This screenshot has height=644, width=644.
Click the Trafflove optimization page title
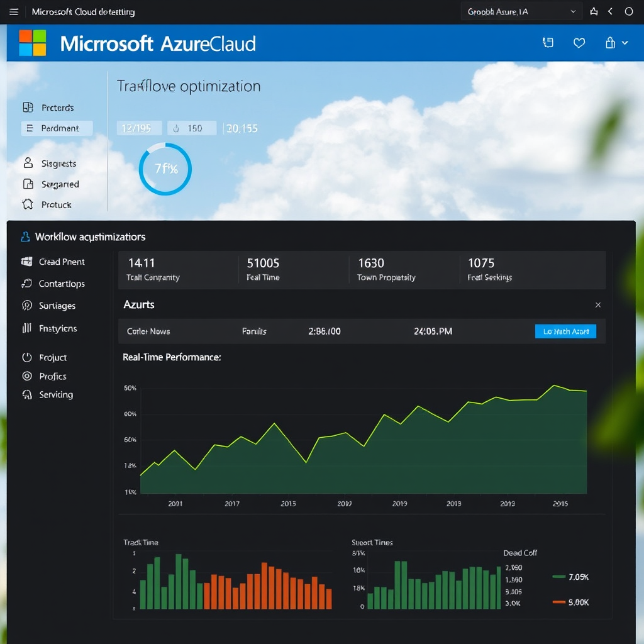coord(189,86)
